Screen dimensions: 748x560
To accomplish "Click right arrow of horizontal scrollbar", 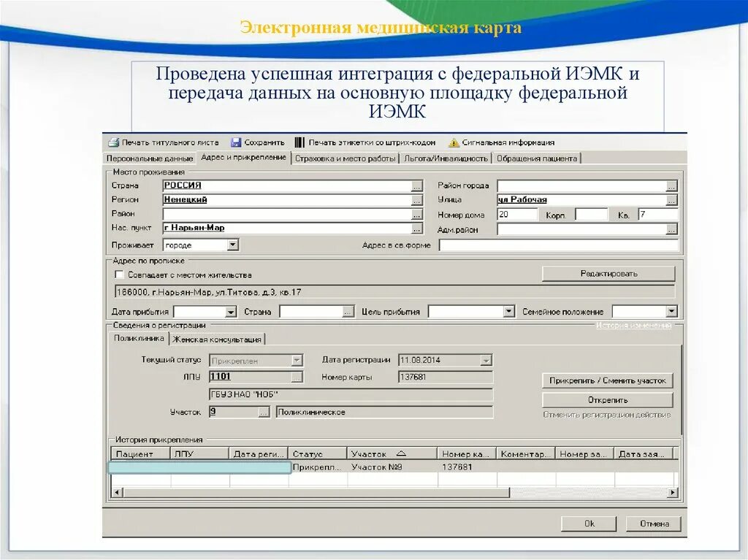I will (673, 492).
